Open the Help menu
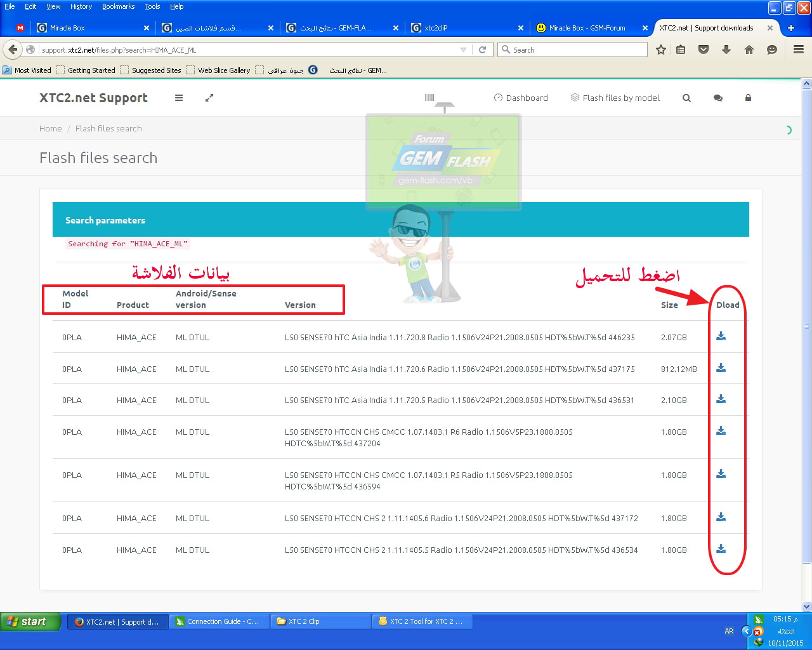The height and width of the screenshot is (650, 812). [x=176, y=6]
